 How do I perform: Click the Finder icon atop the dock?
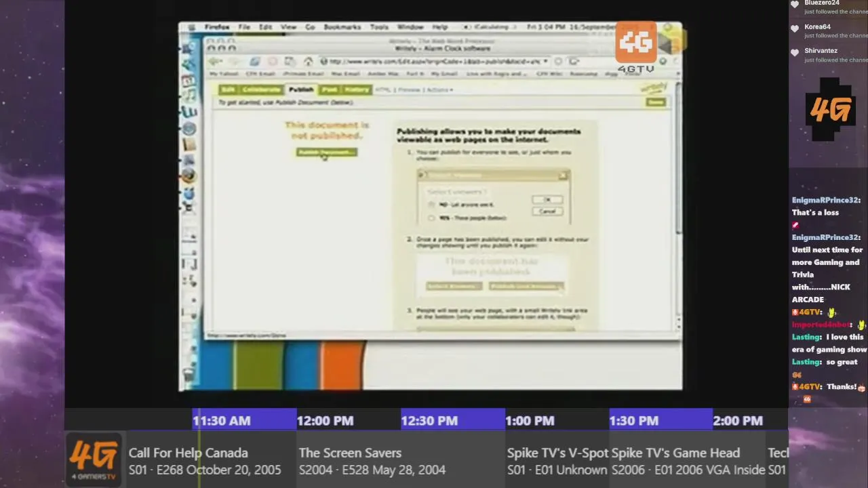(189, 47)
